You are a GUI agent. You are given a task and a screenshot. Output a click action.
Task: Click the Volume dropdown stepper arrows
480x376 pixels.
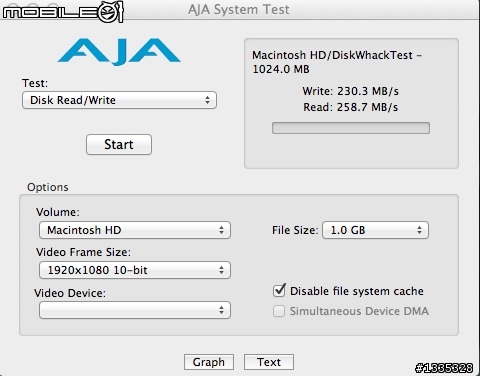tap(221, 230)
